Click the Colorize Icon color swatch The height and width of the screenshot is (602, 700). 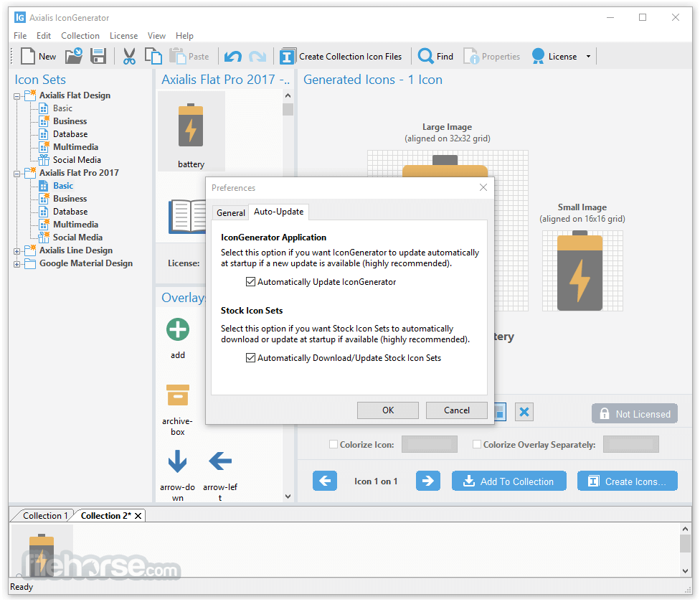(430, 444)
